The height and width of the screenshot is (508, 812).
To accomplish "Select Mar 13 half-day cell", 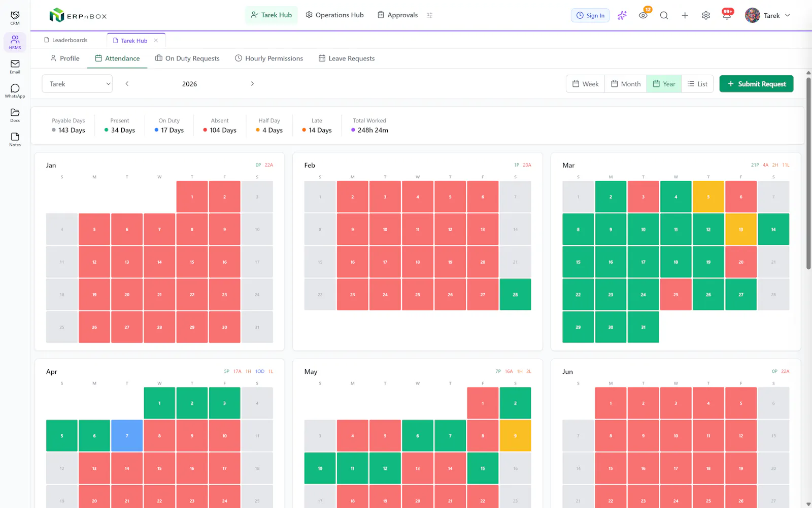I will point(741,230).
